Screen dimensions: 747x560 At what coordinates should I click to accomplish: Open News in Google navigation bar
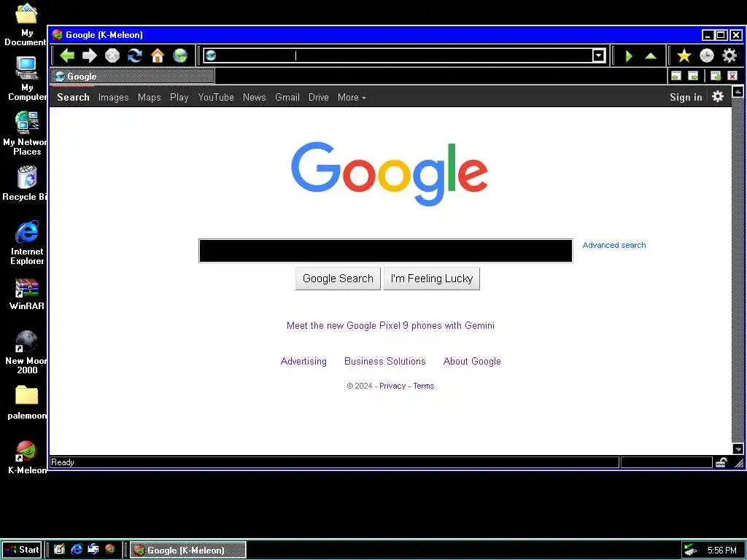(254, 97)
